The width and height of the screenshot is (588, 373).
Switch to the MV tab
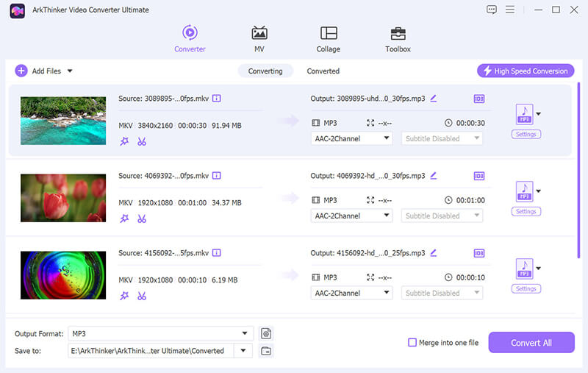(259, 39)
